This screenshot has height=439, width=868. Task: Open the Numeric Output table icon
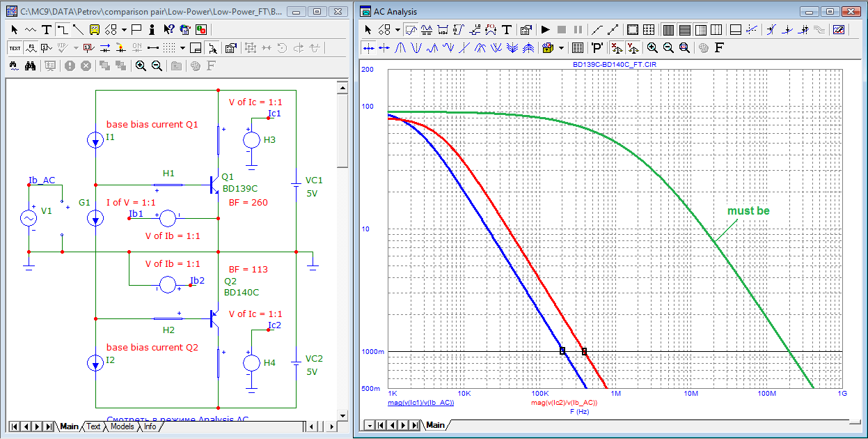(x=577, y=47)
